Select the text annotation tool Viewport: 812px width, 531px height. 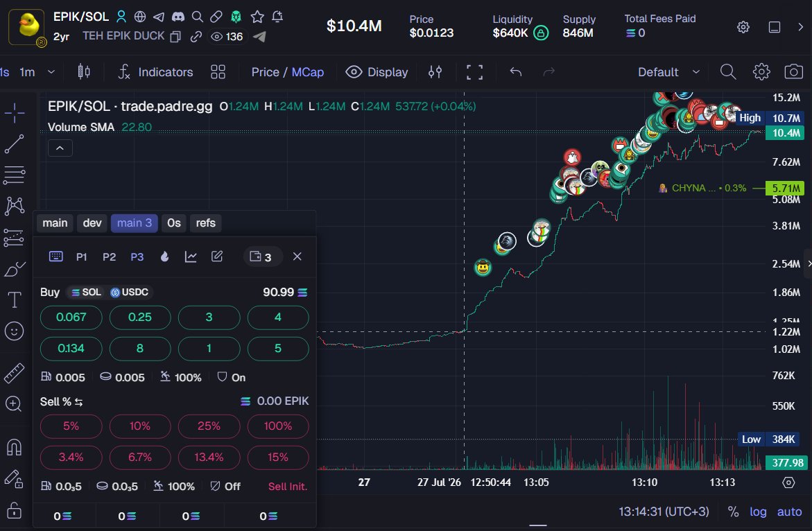15,299
